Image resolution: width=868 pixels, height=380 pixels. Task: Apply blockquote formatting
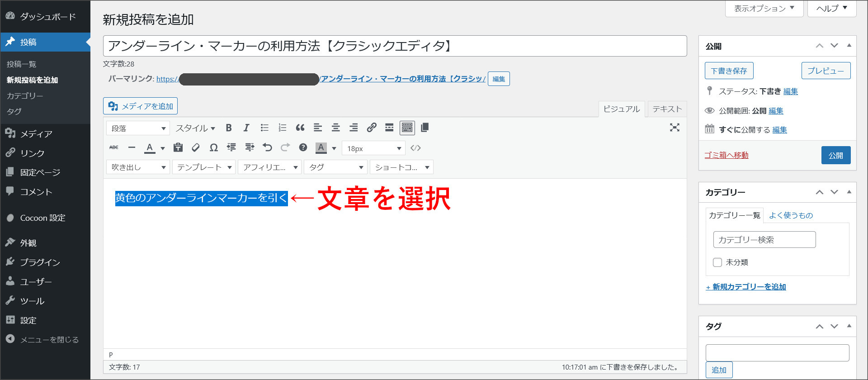click(x=300, y=128)
